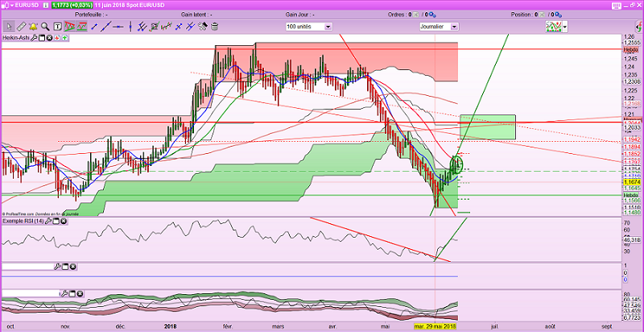
Task: Click the green price 1,1773 (+0,03%)
Action: pyautogui.click(x=71, y=5)
